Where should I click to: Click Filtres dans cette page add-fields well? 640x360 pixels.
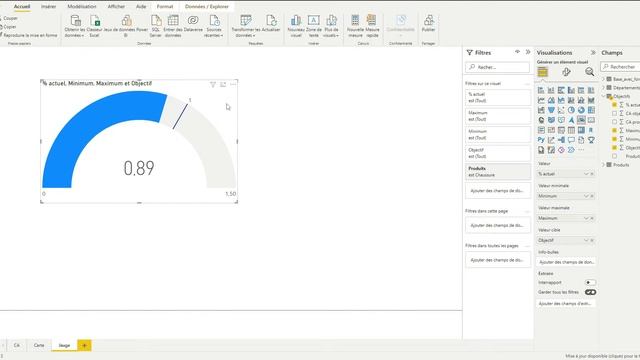tap(498, 225)
